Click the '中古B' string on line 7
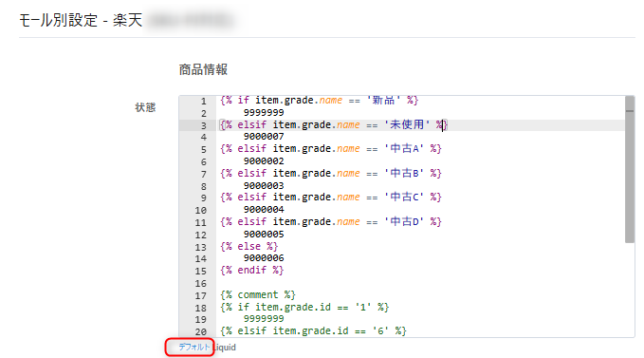Screen dimensions: 644x358 [x=404, y=173]
